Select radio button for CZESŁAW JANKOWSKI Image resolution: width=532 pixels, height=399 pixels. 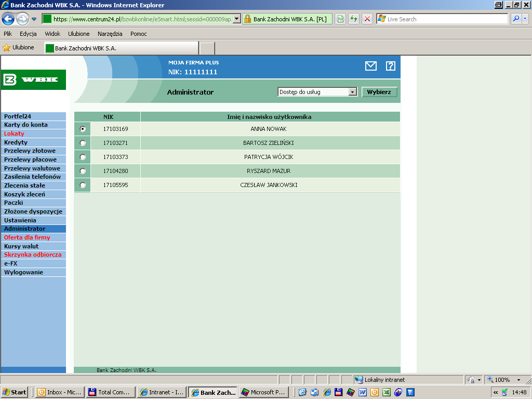[x=83, y=185]
